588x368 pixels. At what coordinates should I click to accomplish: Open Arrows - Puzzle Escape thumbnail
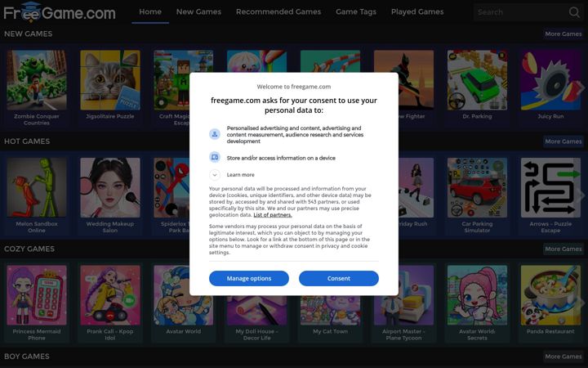point(550,187)
